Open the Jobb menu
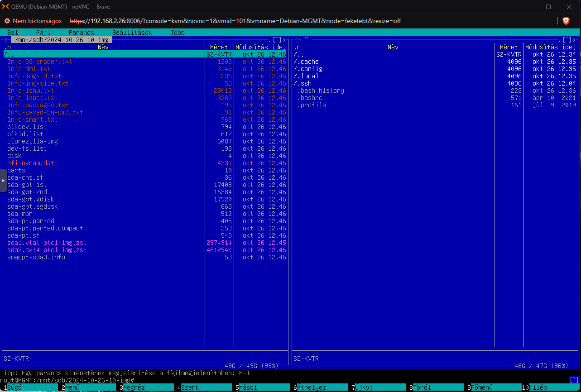Viewport: 581px width, 392px height. point(178,33)
